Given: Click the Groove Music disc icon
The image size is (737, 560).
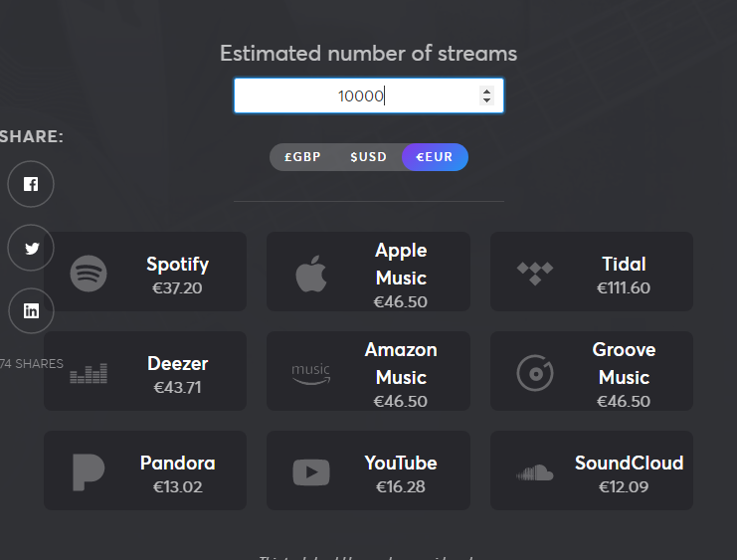Looking at the screenshot, I should (535, 373).
